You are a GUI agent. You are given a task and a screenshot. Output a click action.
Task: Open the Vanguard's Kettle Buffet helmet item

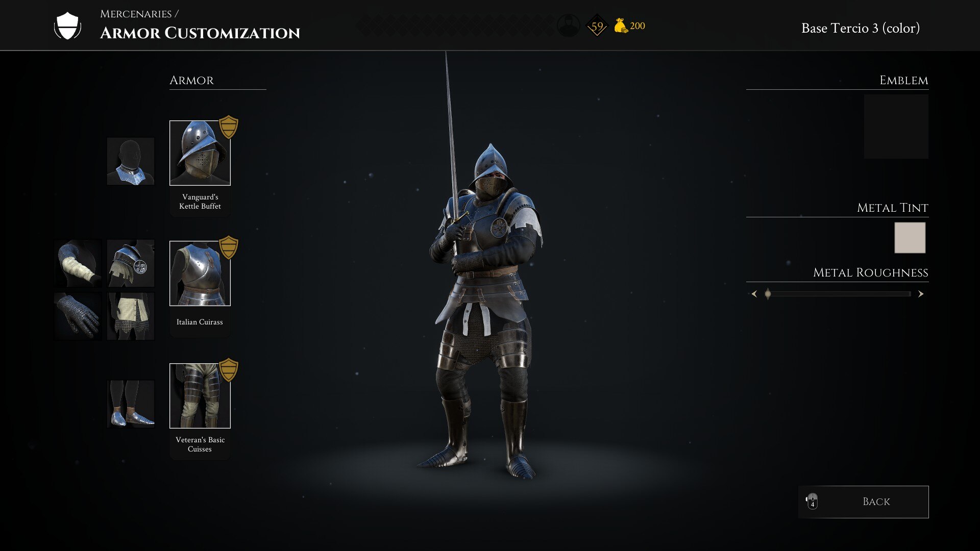[x=200, y=153]
